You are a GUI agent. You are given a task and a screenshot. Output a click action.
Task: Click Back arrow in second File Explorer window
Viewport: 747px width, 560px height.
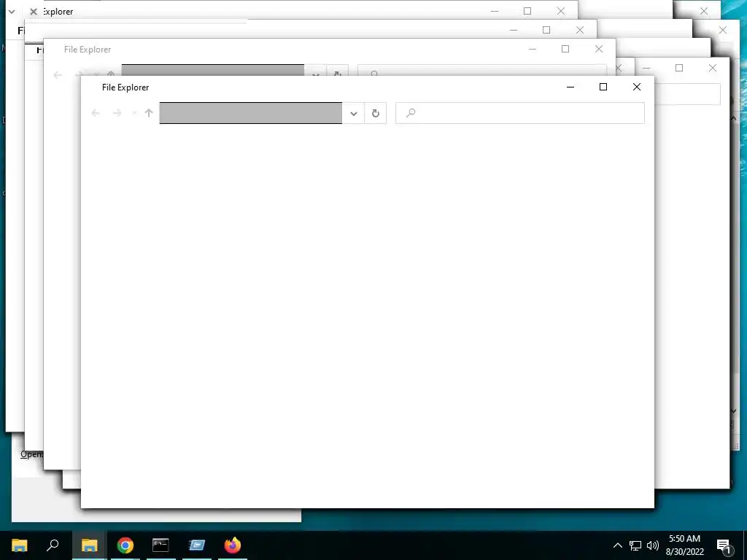click(x=58, y=75)
